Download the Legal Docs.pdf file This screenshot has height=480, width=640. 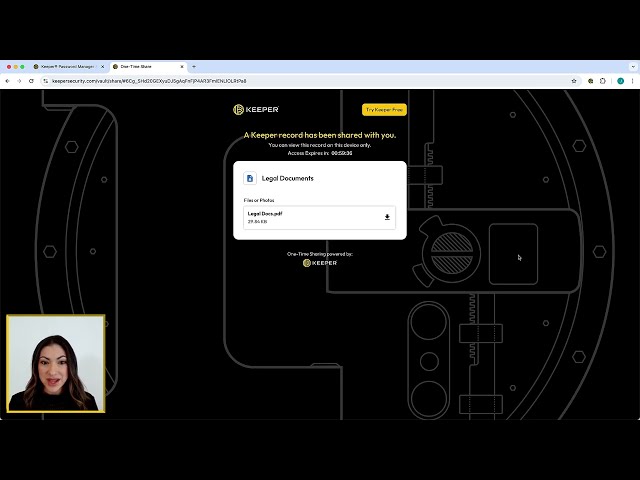tap(387, 217)
